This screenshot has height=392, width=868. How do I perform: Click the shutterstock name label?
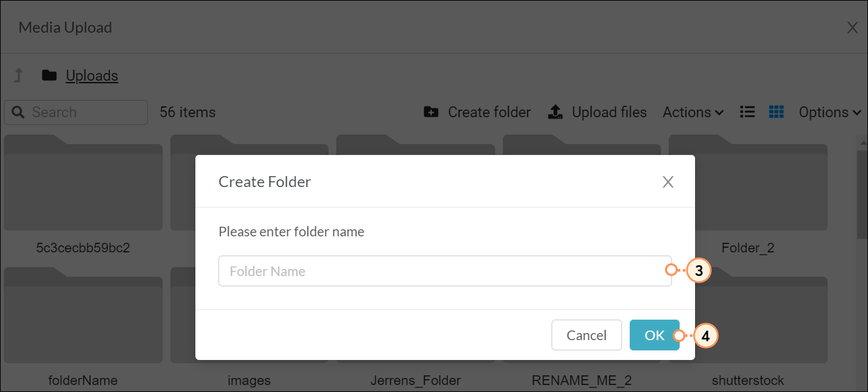(748, 380)
